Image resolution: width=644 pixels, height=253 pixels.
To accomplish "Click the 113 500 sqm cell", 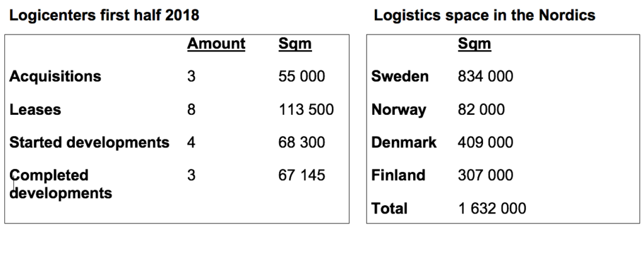I will point(306,110).
